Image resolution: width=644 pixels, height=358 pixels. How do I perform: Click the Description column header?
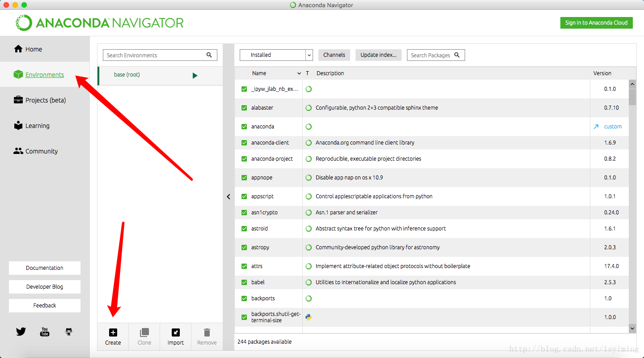(330, 73)
